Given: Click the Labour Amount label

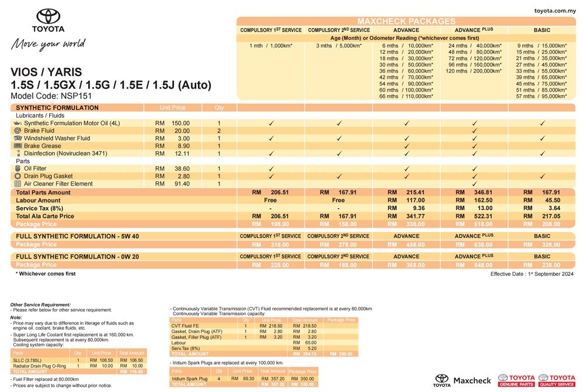Looking at the screenshot, I should tap(38, 201).
